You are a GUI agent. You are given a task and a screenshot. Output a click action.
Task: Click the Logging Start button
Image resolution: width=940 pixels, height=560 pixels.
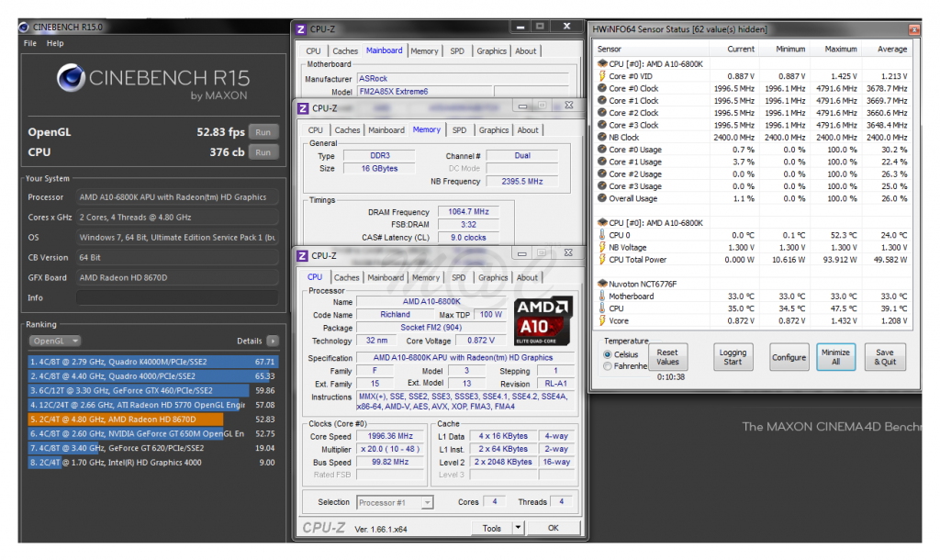click(733, 357)
